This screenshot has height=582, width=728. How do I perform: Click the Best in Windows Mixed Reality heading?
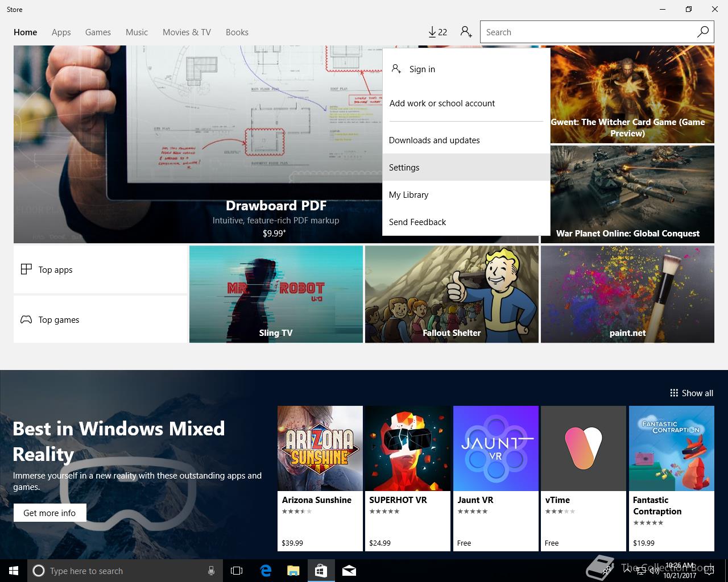tap(119, 441)
